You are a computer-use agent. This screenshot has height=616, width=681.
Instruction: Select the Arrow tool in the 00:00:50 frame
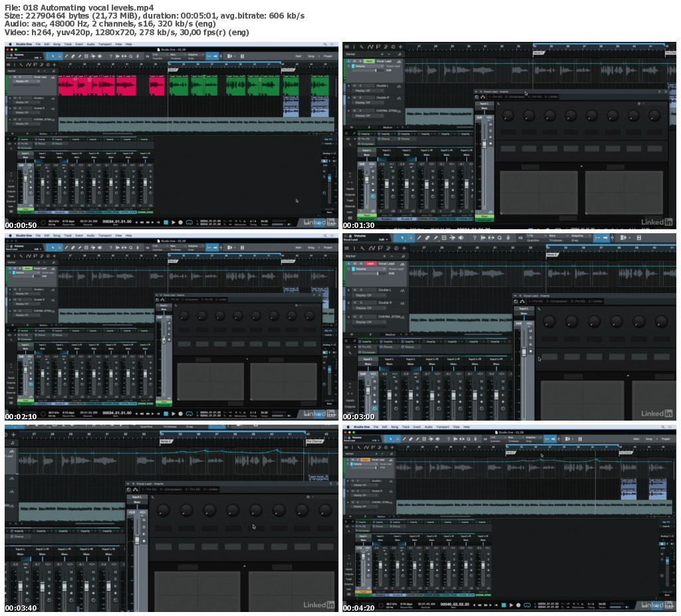[53, 56]
